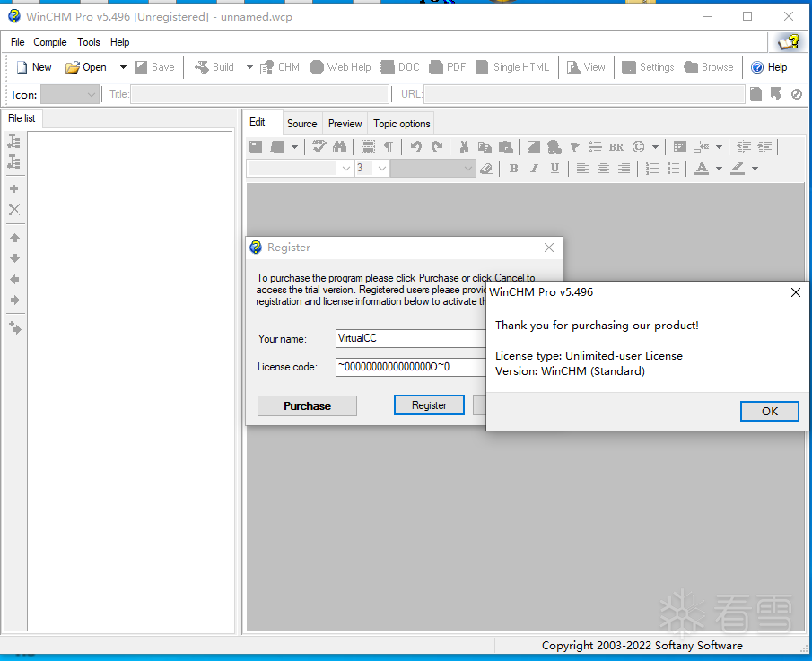Click the save icon in editor toolbar
This screenshot has height=661, width=812.
point(256,147)
